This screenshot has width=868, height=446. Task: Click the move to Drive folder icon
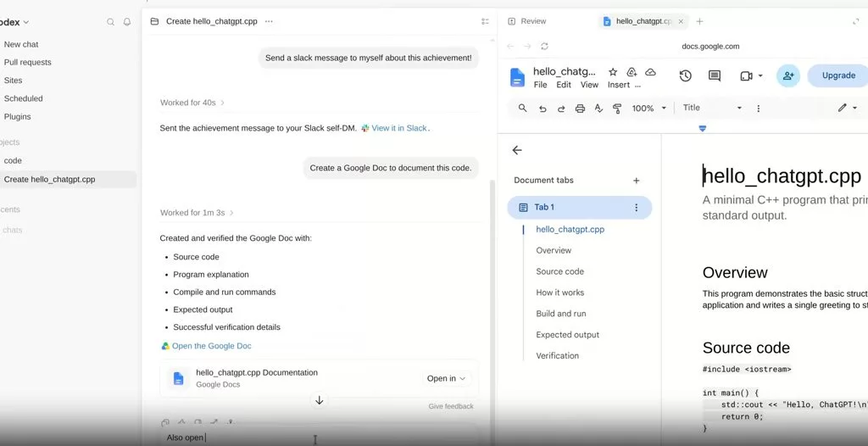tap(632, 72)
